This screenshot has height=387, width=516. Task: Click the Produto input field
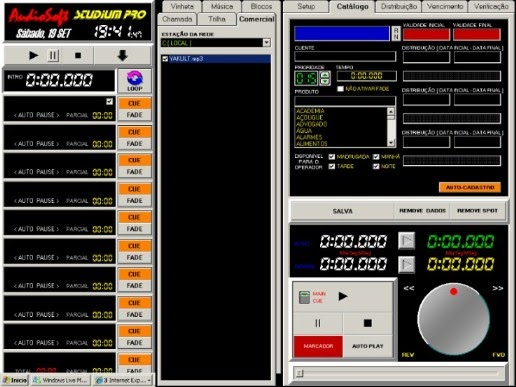pos(345,100)
